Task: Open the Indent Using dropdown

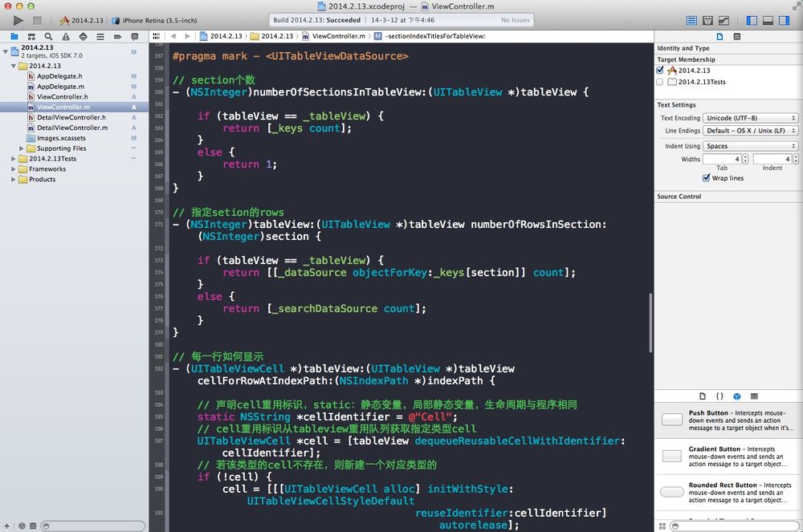Action: (x=750, y=146)
